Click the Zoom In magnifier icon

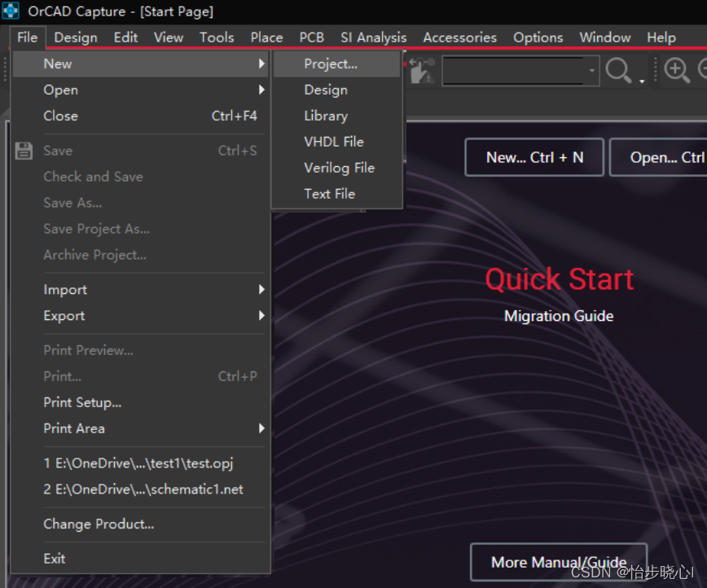coord(677,71)
